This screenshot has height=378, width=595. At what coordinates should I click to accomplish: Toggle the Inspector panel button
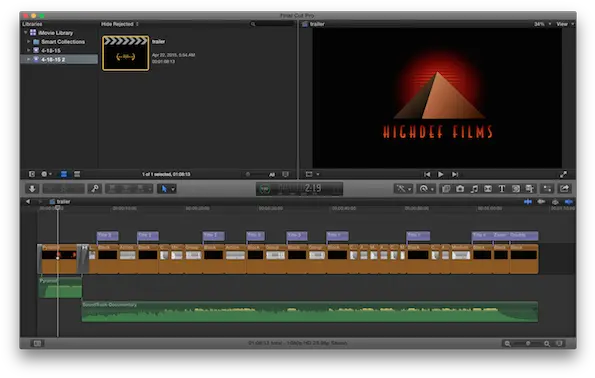click(x=547, y=189)
